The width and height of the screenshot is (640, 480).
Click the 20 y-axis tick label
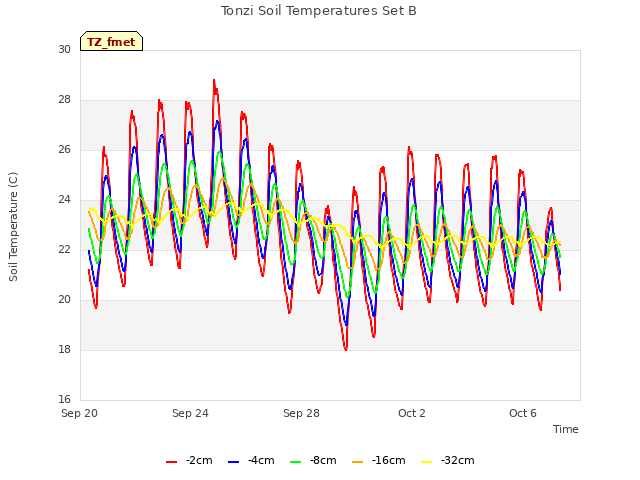64,300
